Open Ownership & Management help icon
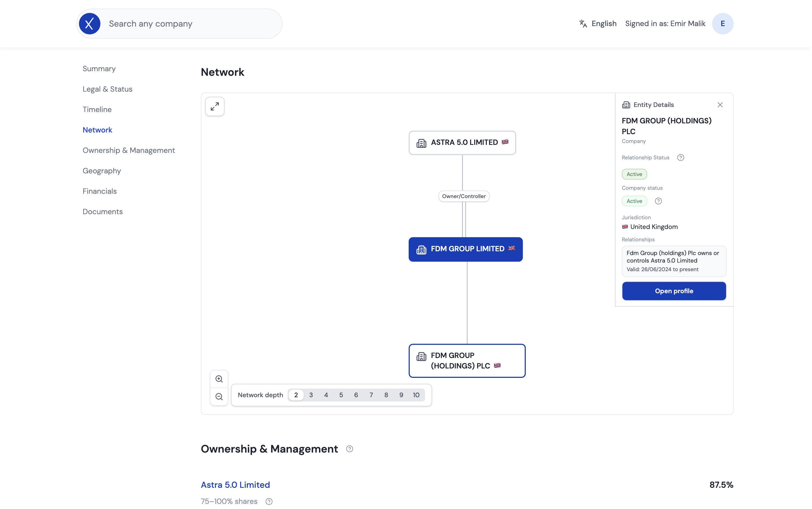This screenshot has width=812, height=509. tap(350, 449)
